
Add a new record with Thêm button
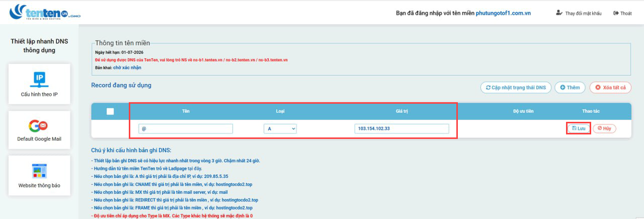tap(570, 88)
